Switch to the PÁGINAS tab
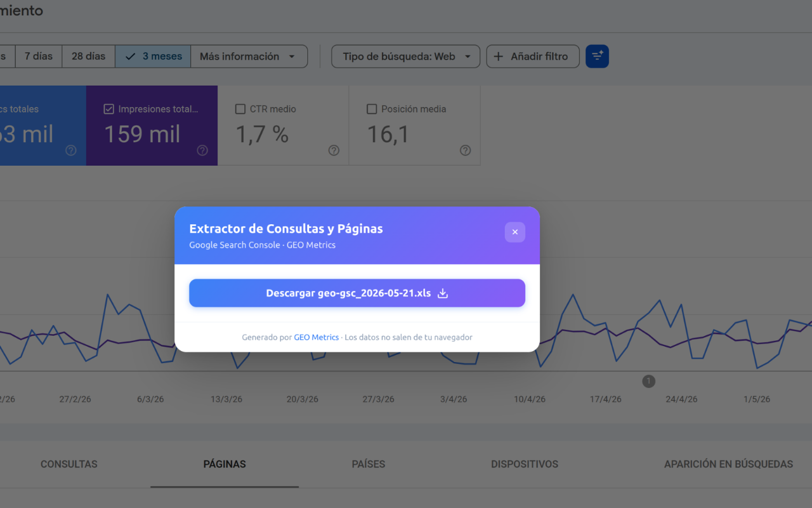Image resolution: width=812 pixels, height=508 pixels. click(225, 464)
